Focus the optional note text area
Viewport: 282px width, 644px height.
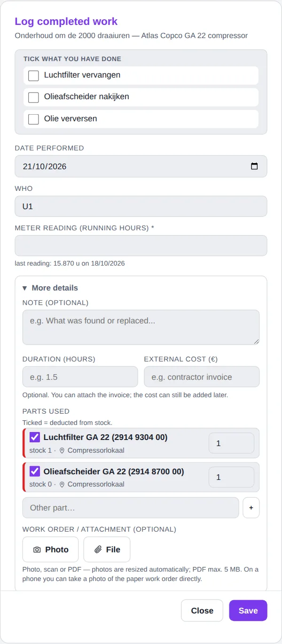(x=141, y=327)
